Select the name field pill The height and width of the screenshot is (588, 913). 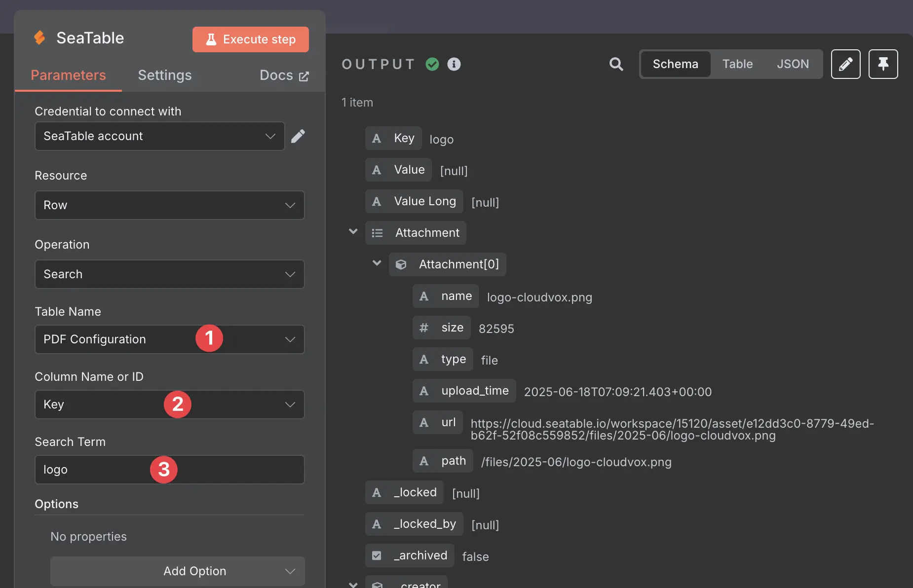(x=446, y=296)
